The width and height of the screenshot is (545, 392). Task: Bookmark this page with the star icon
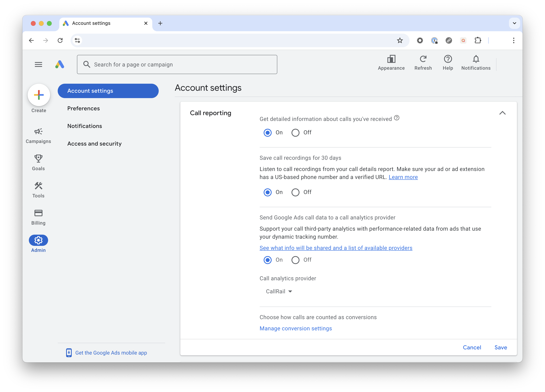(x=400, y=40)
